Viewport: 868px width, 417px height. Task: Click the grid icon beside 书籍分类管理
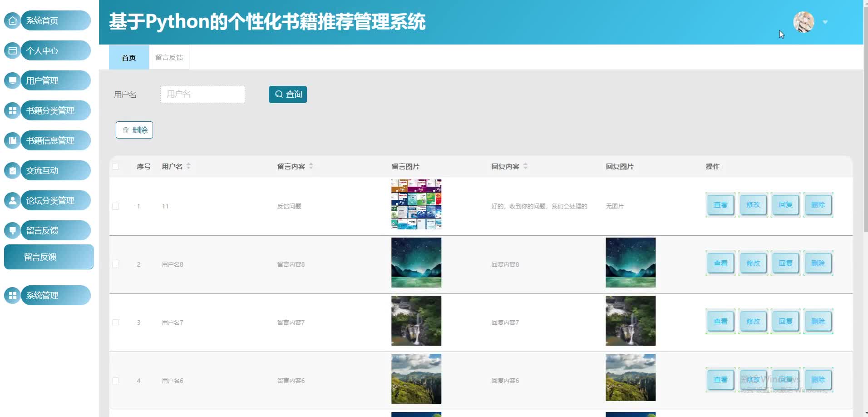click(13, 110)
